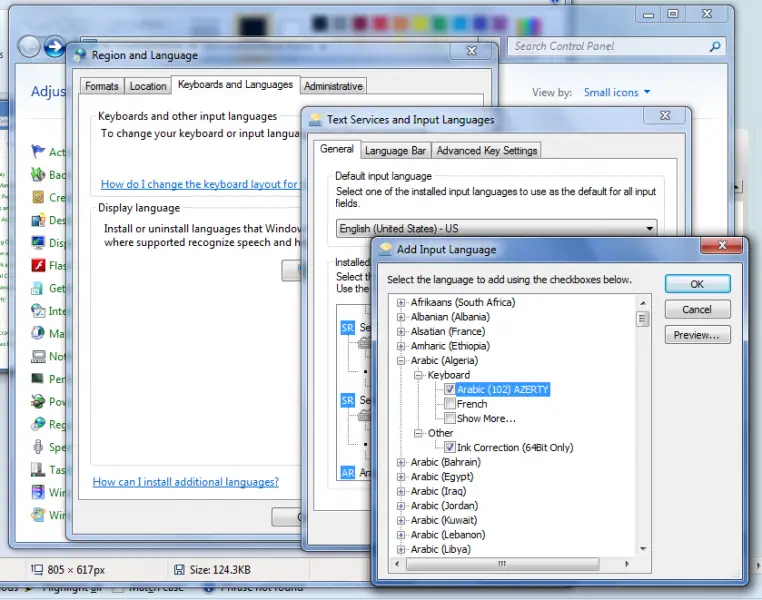Click the Windows icon above the last list item
The height and width of the screenshot is (600, 762).
38,492
